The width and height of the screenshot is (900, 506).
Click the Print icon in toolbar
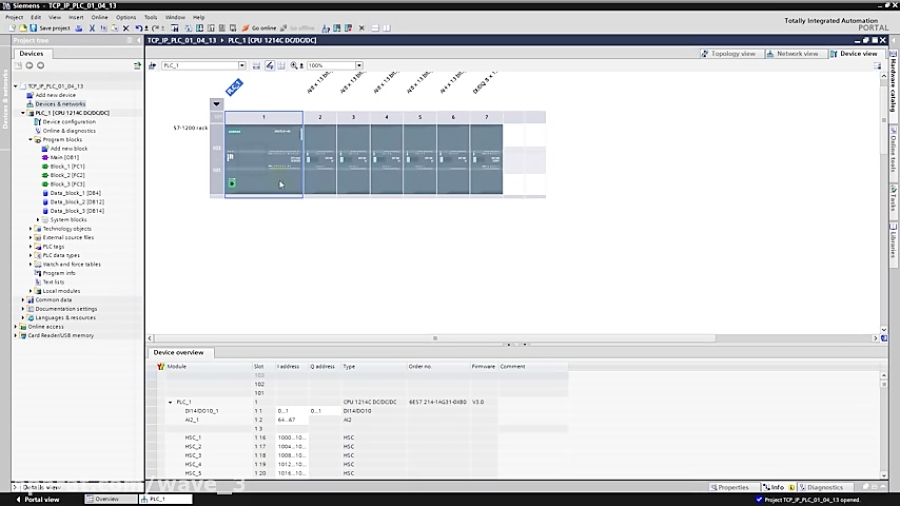click(x=79, y=28)
